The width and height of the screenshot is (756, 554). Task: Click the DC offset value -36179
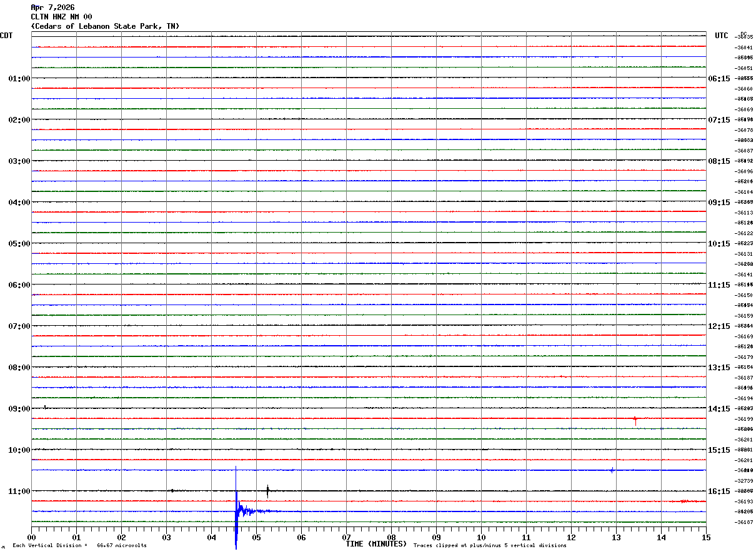coord(744,357)
